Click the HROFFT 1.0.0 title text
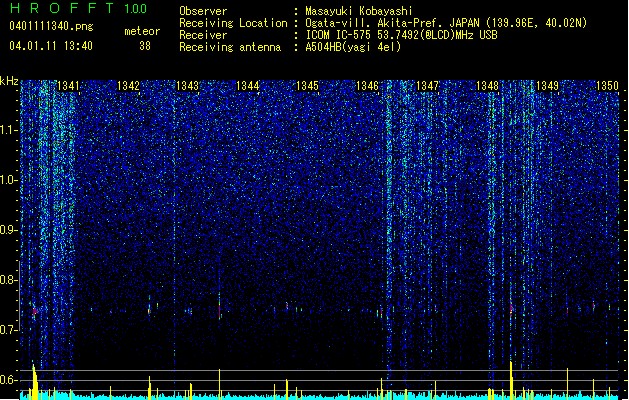This screenshot has height=400, width=629. click(x=79, y=8)
